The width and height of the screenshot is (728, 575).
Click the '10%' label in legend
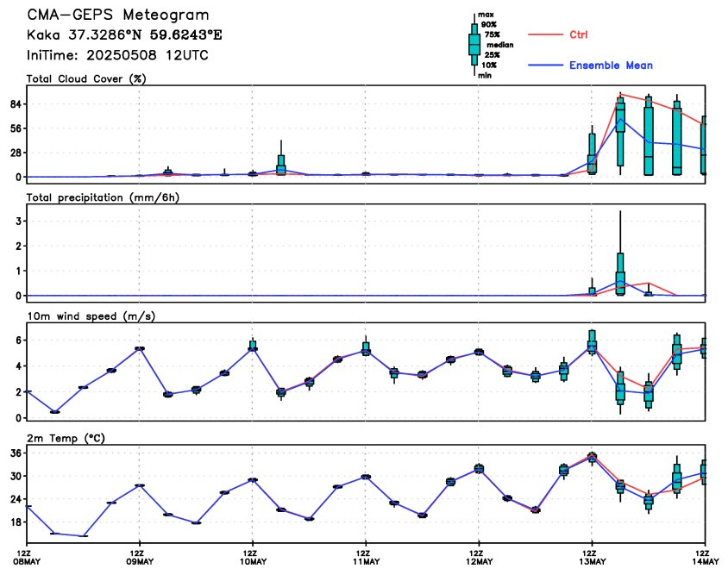[489, 66]
